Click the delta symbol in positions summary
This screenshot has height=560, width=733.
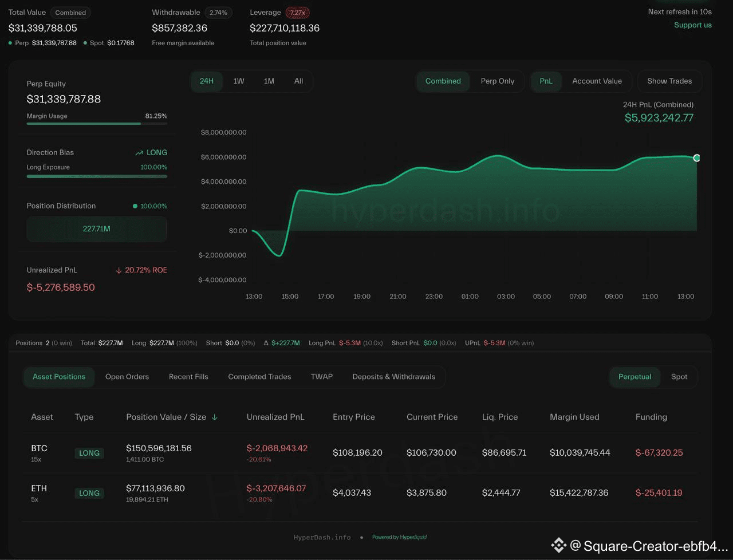click(x=266, y=343)
